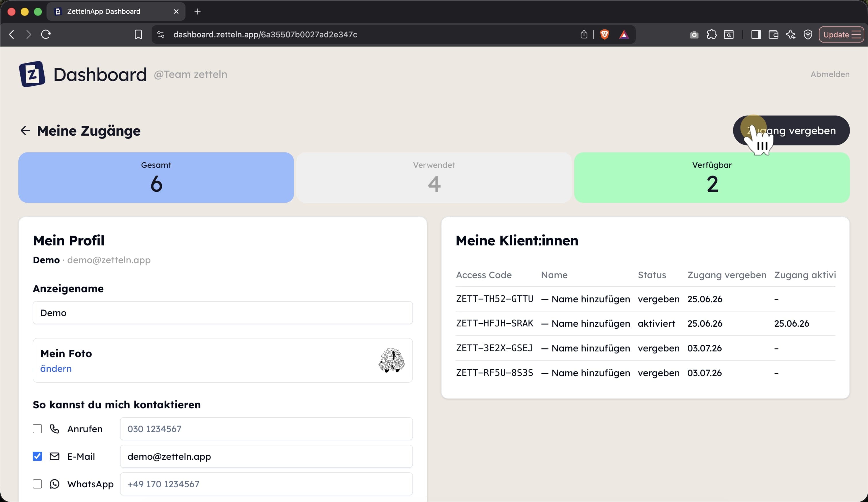Click the Brave Rewards triangle icon
The image size is (868, 502).
pyautogui.click(x=624, y=34)
